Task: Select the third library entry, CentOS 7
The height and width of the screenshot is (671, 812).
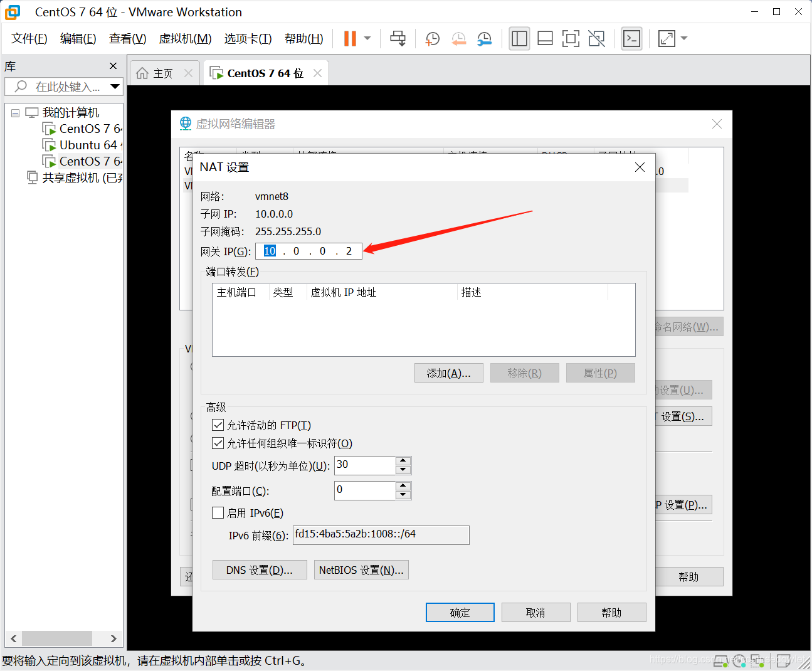Action: click(x=83, y=161)
